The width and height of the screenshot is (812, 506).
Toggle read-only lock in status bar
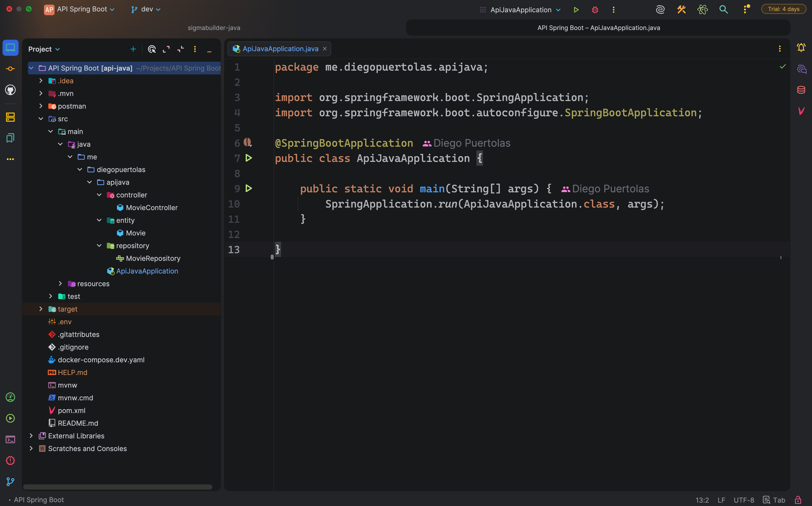click(x=798, y=500)
